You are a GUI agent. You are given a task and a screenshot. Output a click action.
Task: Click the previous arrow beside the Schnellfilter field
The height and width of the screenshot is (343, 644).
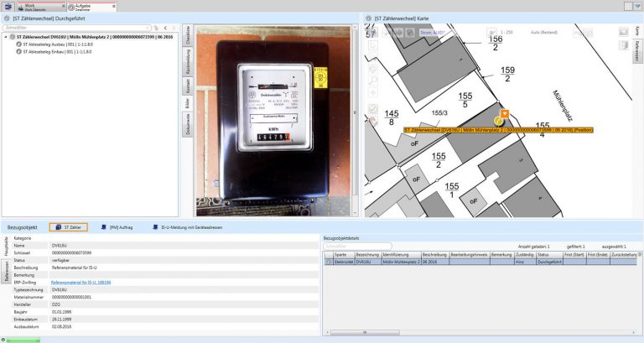click(164, 28)
